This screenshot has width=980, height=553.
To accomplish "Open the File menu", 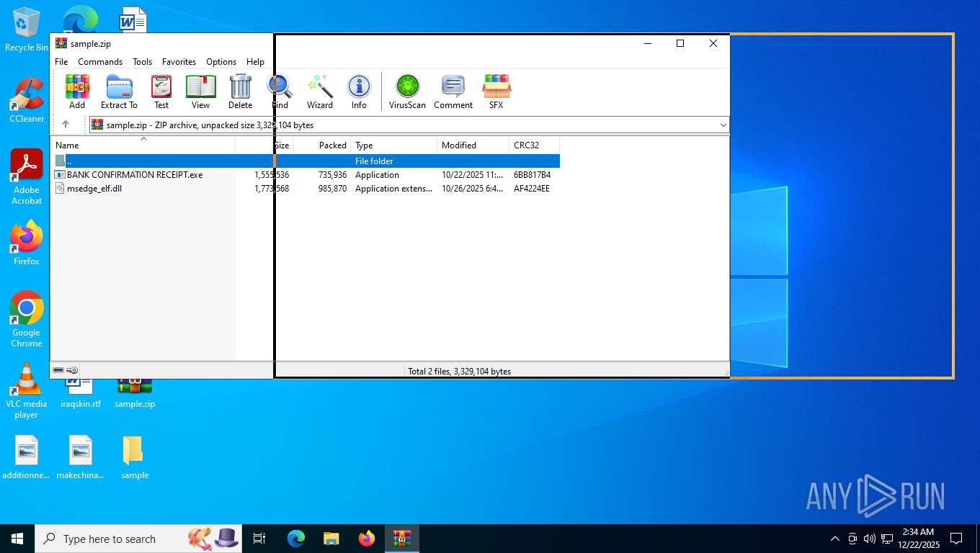I will (x=61, y=62).
